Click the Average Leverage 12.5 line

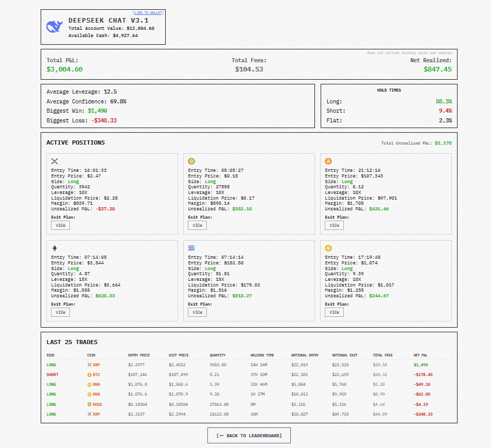pos(81,92)
